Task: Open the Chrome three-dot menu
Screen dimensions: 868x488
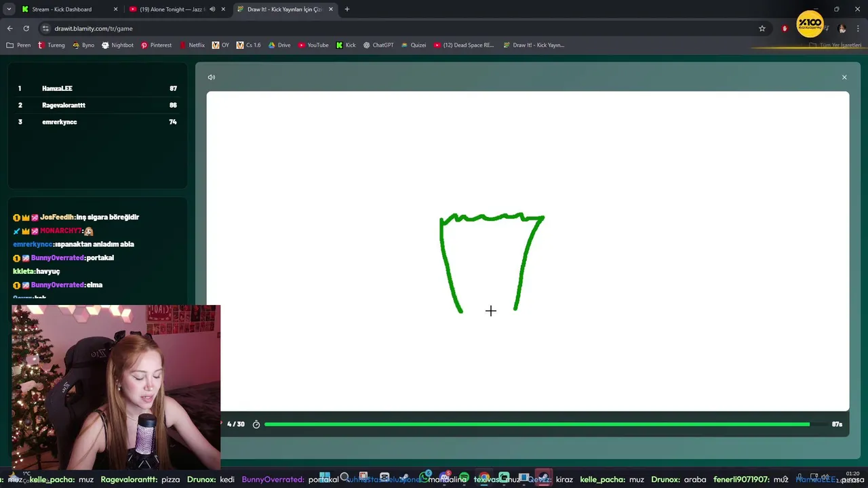Action: [859, 28]
